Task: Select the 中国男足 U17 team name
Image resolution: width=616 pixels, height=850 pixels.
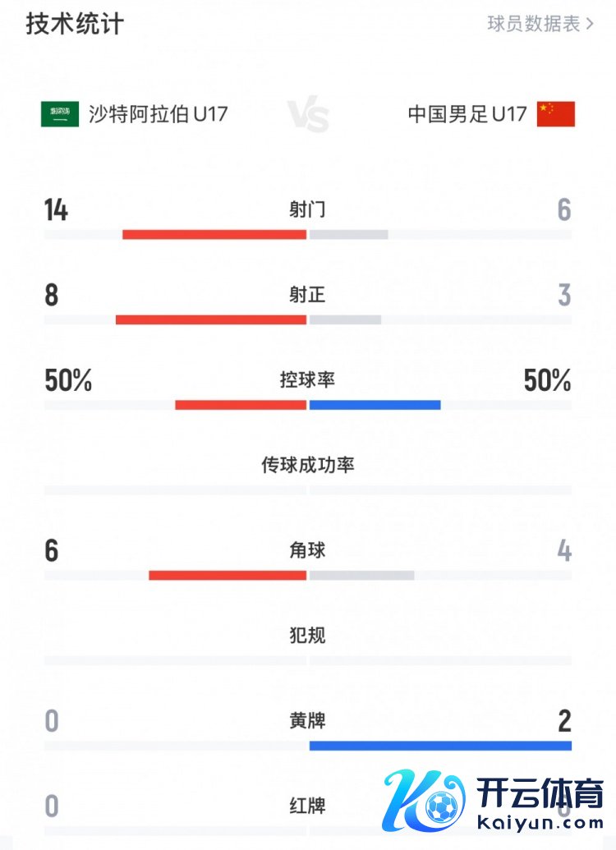Action: (x=467, y=114)
